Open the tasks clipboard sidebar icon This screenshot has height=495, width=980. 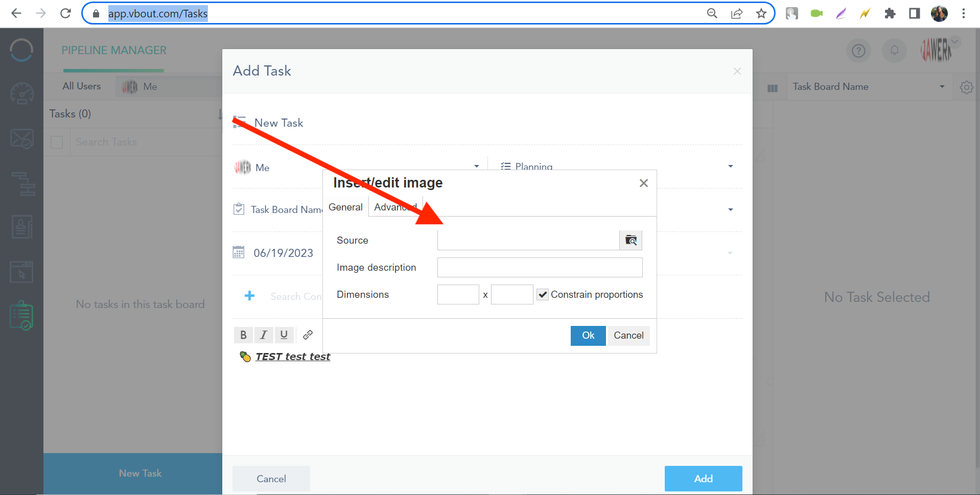(x=21, y=315)
